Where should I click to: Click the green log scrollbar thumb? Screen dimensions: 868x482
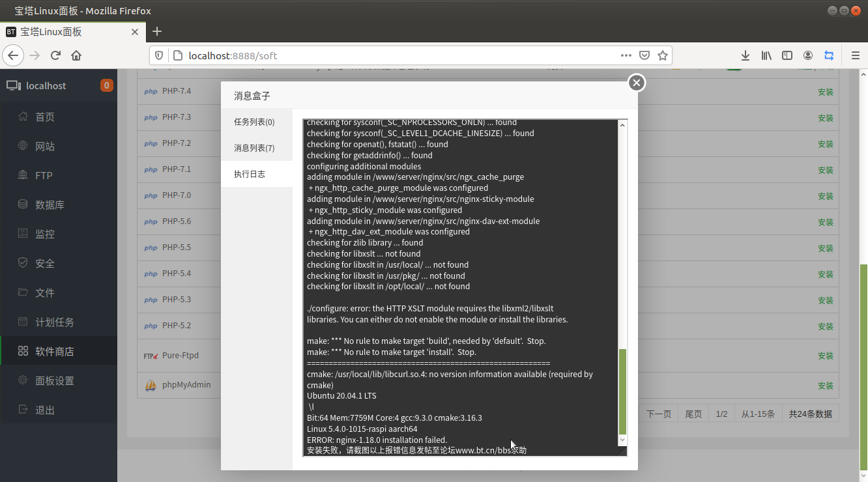click(x=622, y=391)
